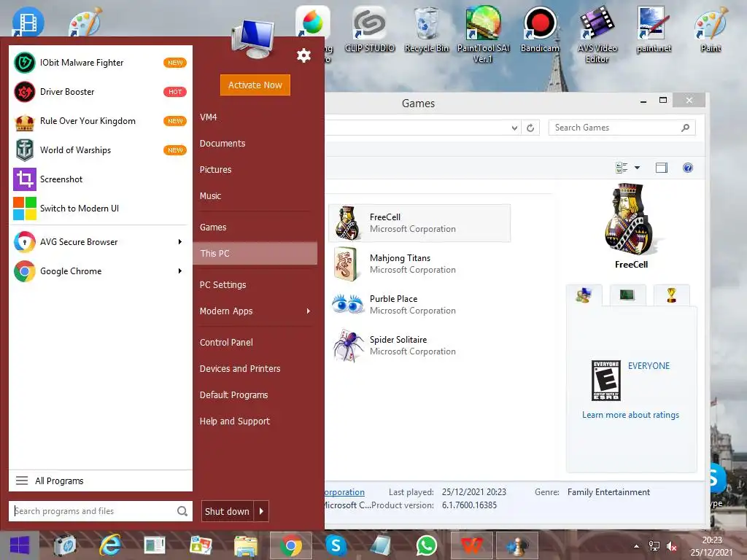Open AVS Video Editor desktop shortcut
The image size is (747, 560).
point(597,34)
